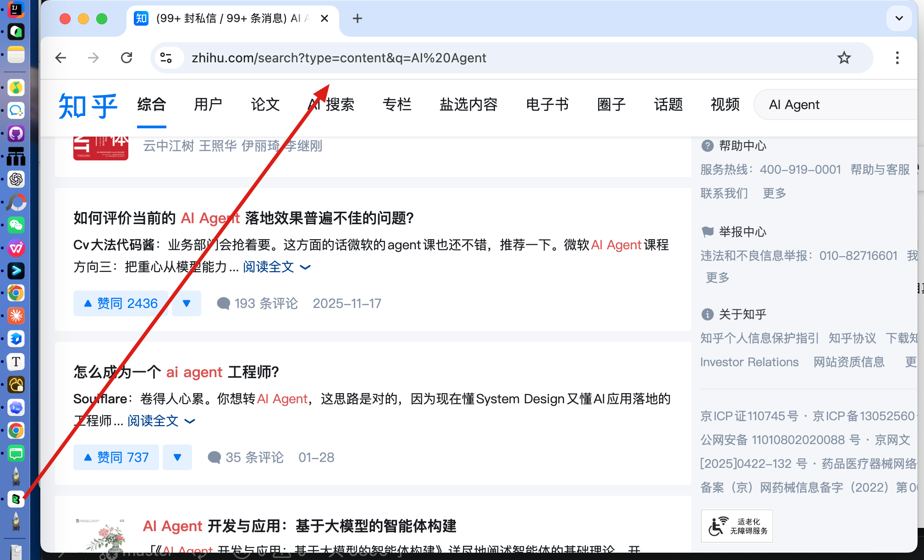This screenshot has height=560, width=924.
Task: Switch to the 盐选内容 search tab
Action: point(468,104)
